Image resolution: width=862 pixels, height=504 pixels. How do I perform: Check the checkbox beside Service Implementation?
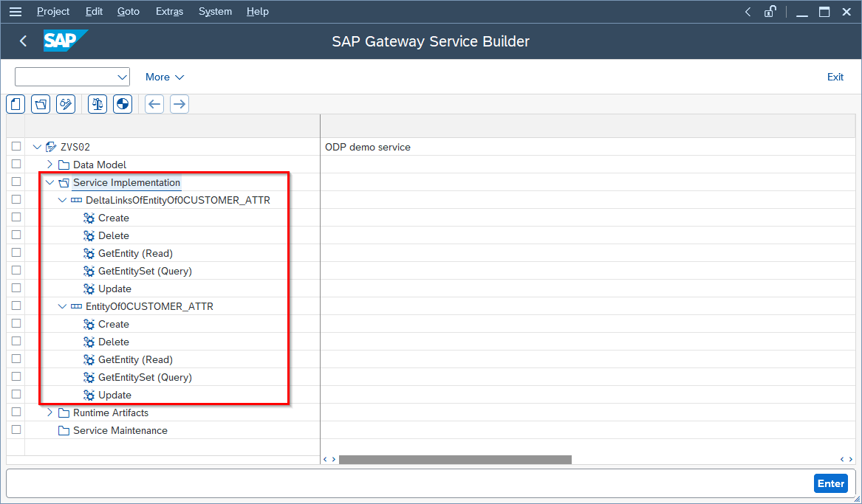pyautogui.click(x=16, y=182)
